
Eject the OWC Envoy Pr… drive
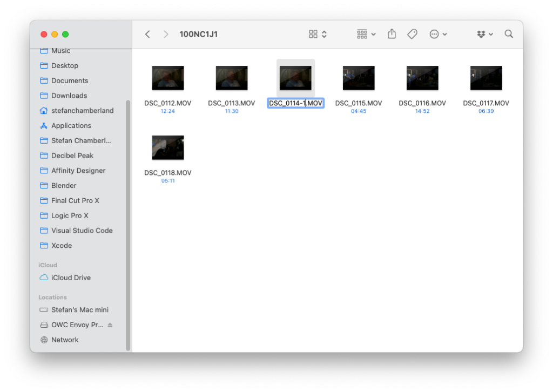pyautogui.click(x=110, y=325)
